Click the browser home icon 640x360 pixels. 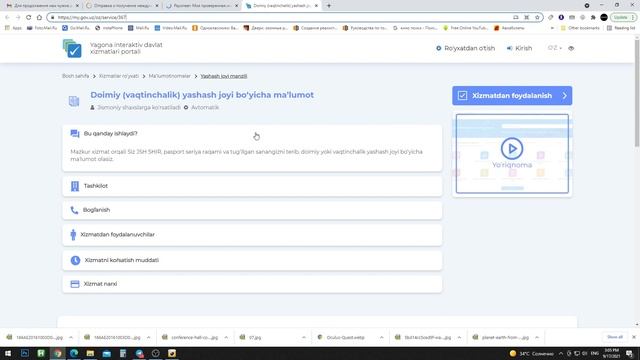[x=39, y=17]
